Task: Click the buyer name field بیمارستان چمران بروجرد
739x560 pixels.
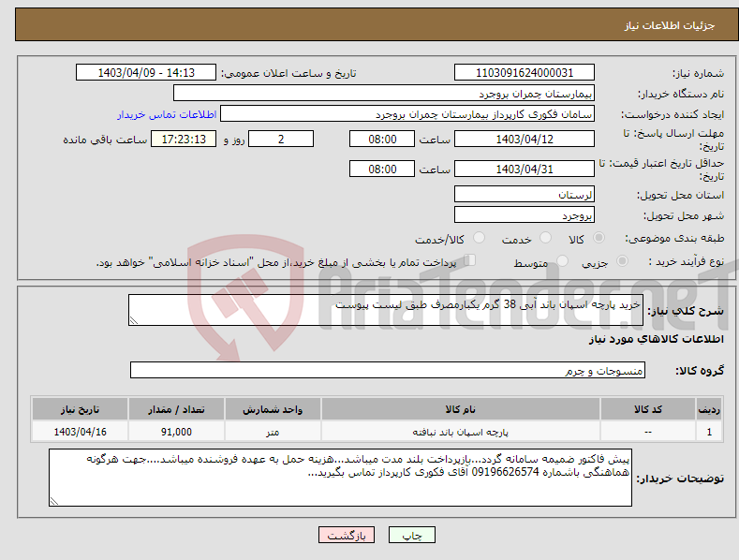Action: (384, 93)
